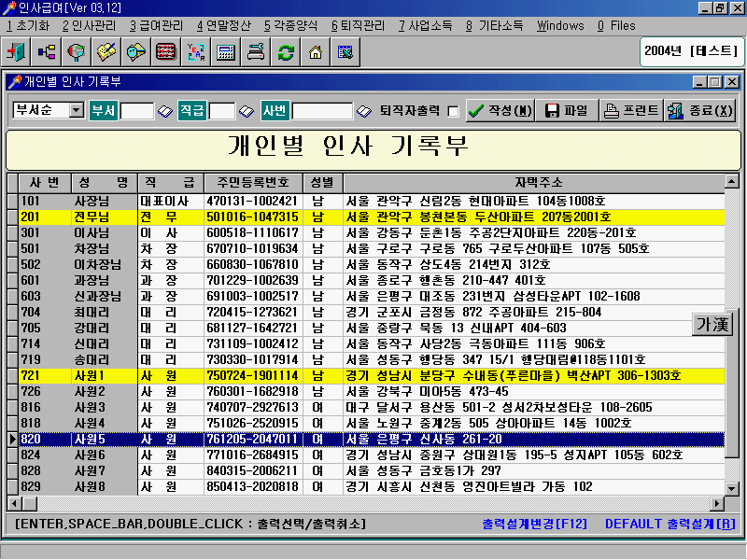Open the 3 급여관리 menu

click(156, 25)
